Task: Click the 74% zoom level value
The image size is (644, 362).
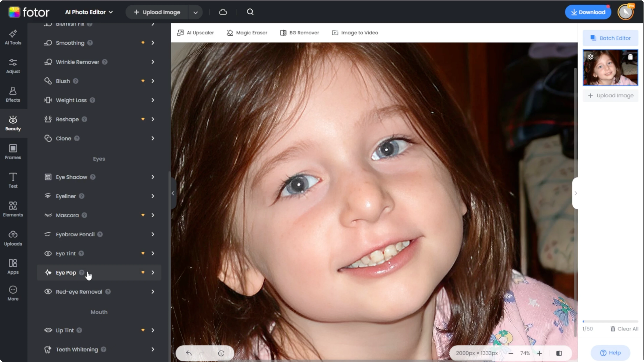Action: [x=525, y=353]
